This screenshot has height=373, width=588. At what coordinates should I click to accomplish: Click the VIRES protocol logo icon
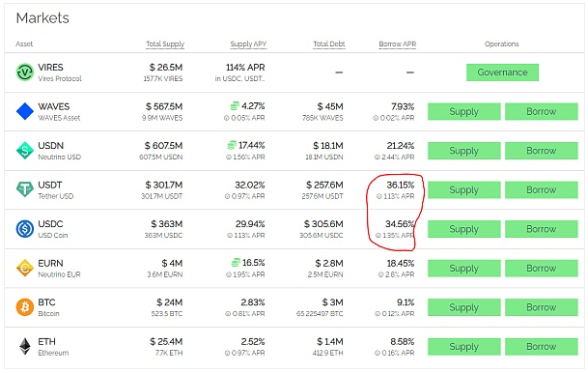pos(25,72)
